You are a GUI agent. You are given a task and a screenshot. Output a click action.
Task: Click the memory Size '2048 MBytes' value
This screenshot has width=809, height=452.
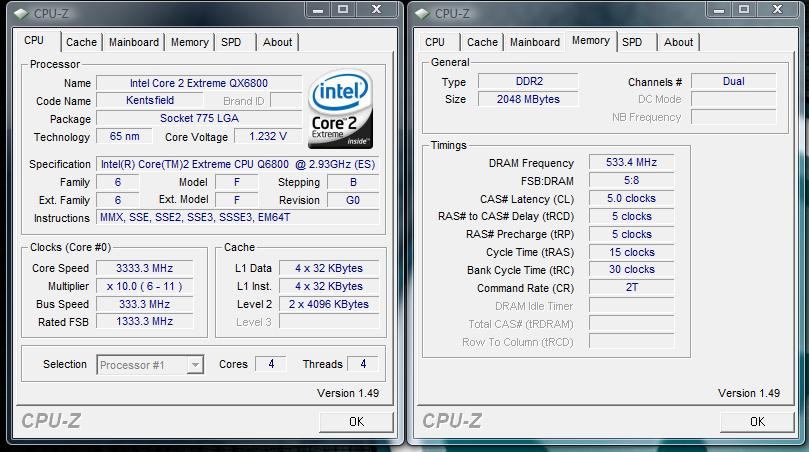point(528,99)
